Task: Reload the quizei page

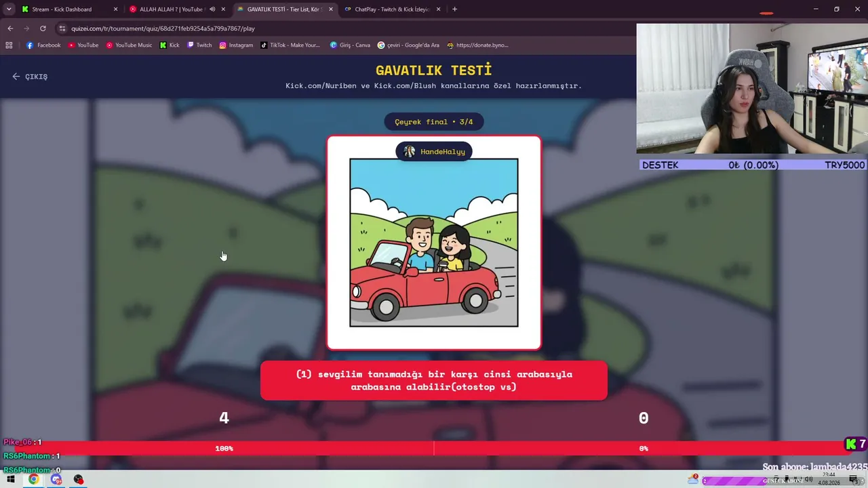Action: [43, 28]
